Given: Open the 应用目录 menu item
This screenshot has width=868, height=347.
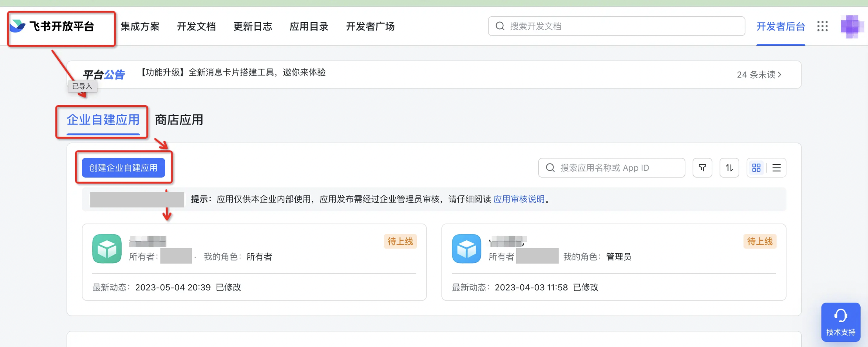Looking at the screenshot, I should coord(309,27).
